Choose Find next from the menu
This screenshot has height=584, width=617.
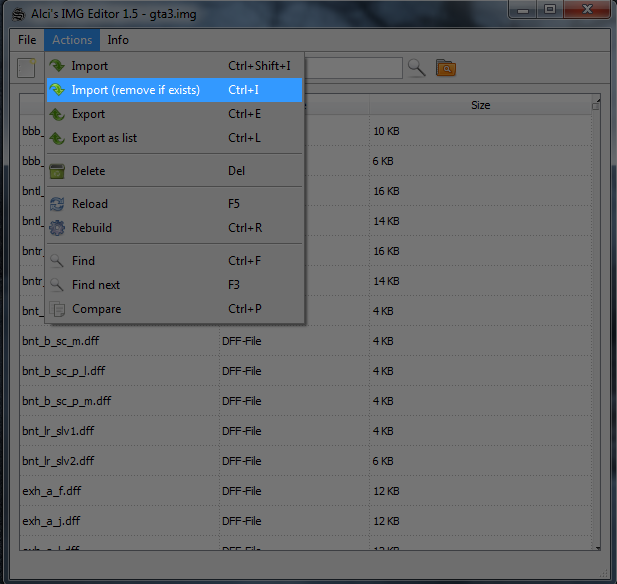[174, 285]
